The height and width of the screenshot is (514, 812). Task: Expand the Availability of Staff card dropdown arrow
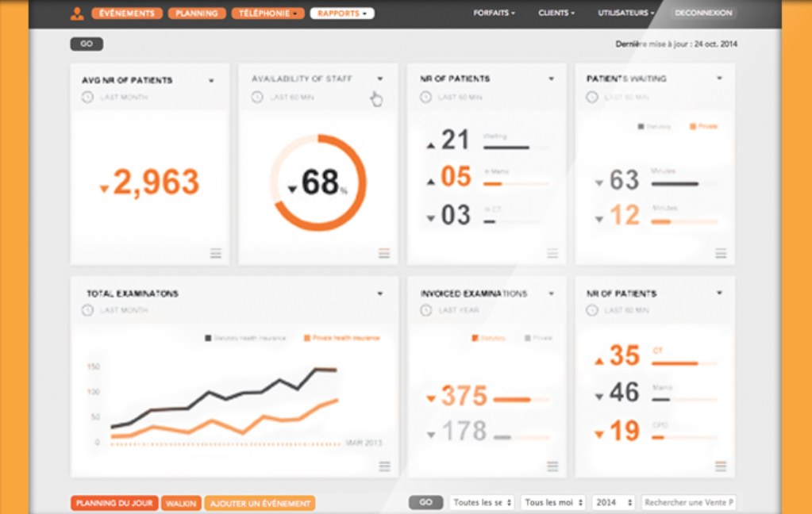point(380,79)
